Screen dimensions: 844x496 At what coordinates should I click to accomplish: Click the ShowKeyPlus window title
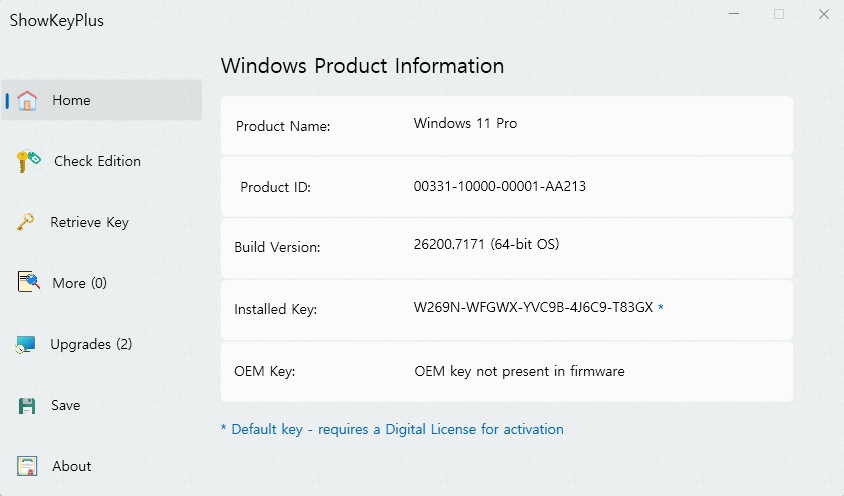coord(57,20)
